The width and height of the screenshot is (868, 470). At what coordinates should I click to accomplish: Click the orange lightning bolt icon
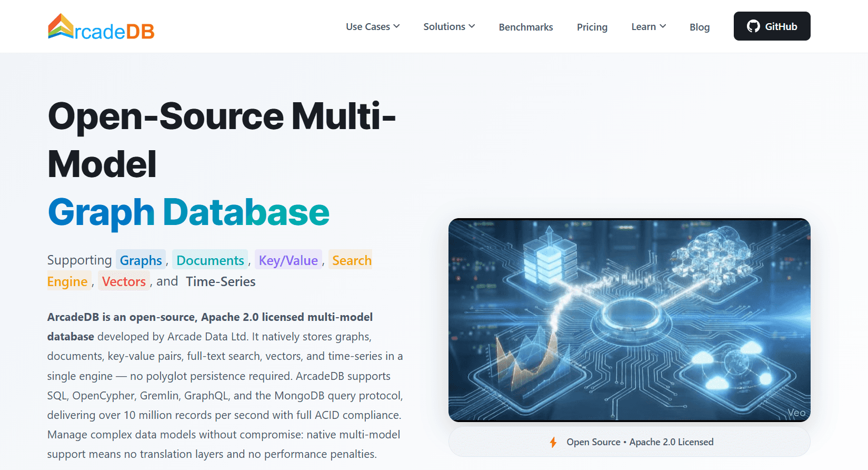point(553,442)
